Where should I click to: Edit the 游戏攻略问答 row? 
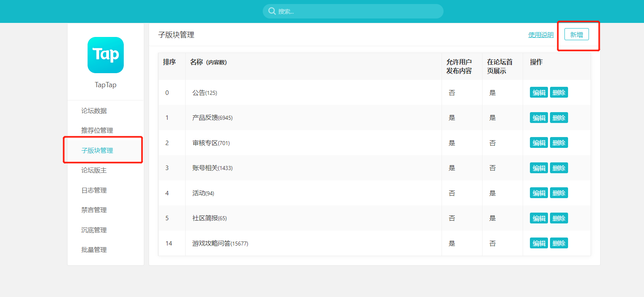coord(539,243)
